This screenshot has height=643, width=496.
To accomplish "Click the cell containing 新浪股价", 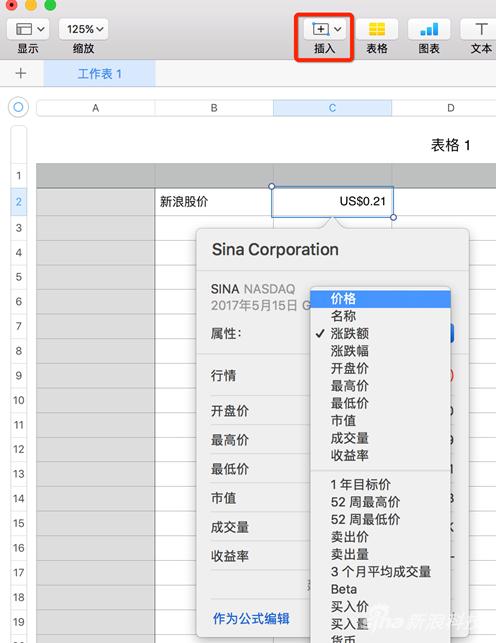I will coord(214,202).
